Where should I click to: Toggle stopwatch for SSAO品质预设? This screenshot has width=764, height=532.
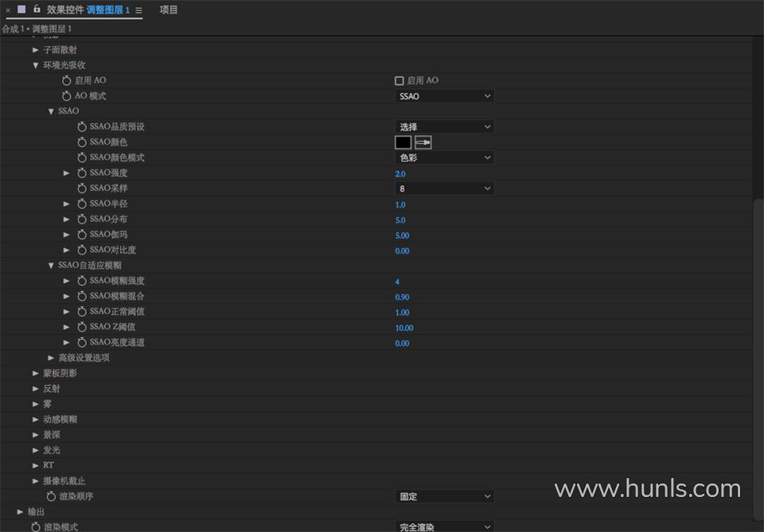click(x=82, y=126)
